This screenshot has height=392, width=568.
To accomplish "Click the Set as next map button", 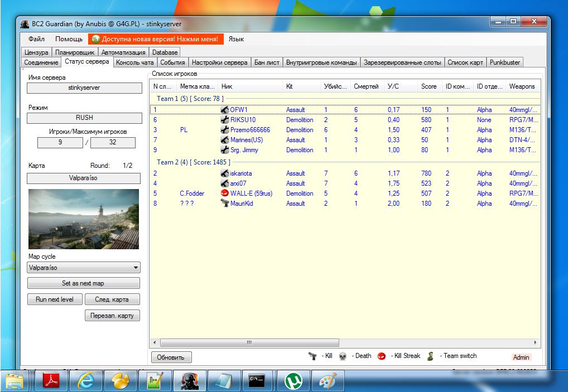I will tap(83, 283).
